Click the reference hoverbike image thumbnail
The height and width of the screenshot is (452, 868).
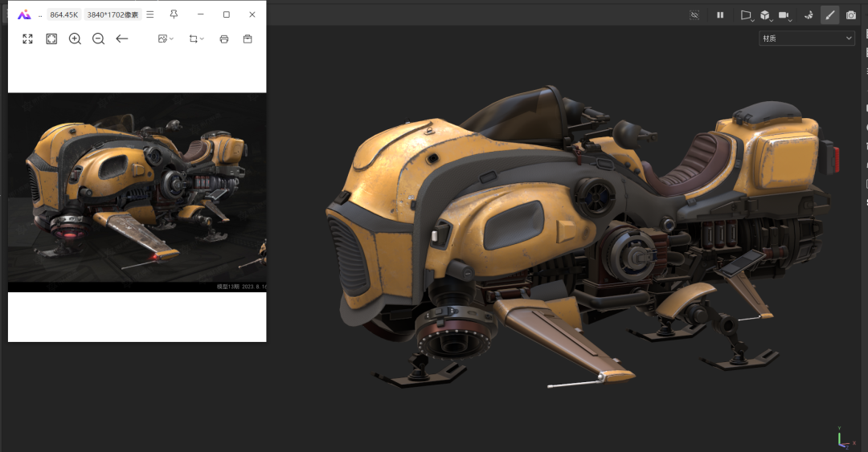[137, 192]
